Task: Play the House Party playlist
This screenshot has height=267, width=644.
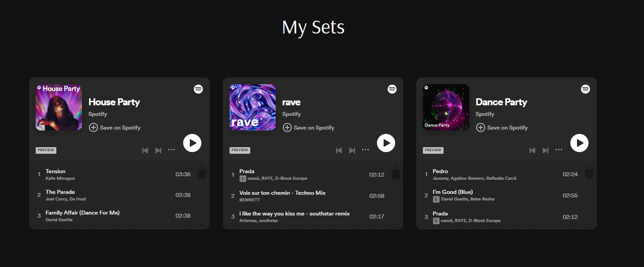Action: point(192,143)
